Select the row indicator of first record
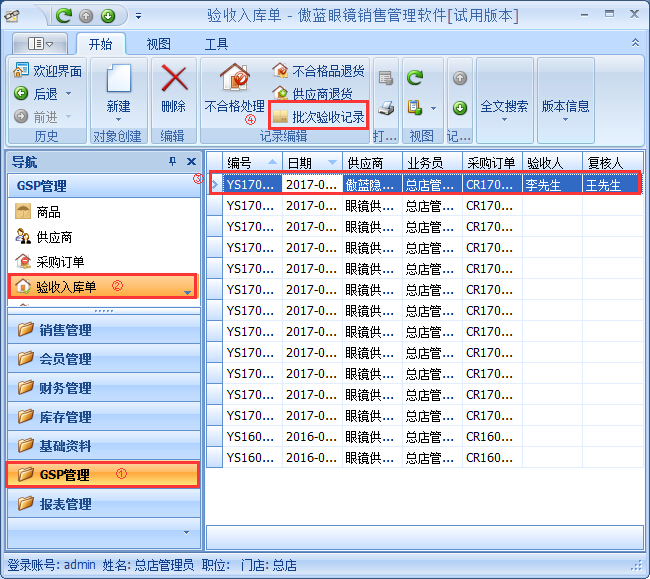This screenshot has width=650, height=579. [x=214, y=184]
